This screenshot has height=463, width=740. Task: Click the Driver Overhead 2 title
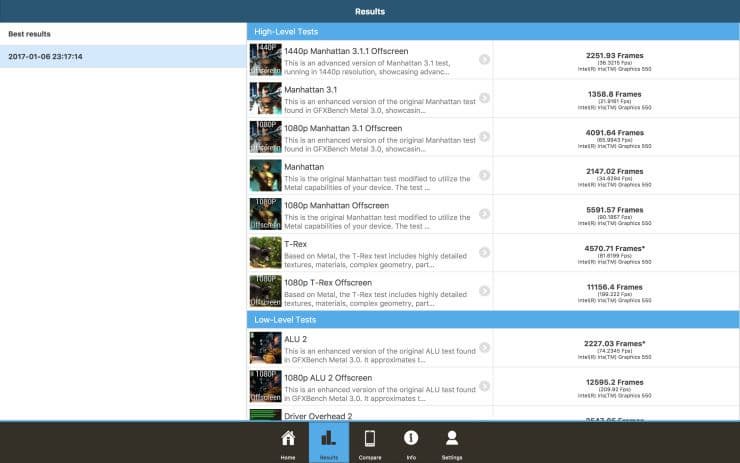[318, 416]
